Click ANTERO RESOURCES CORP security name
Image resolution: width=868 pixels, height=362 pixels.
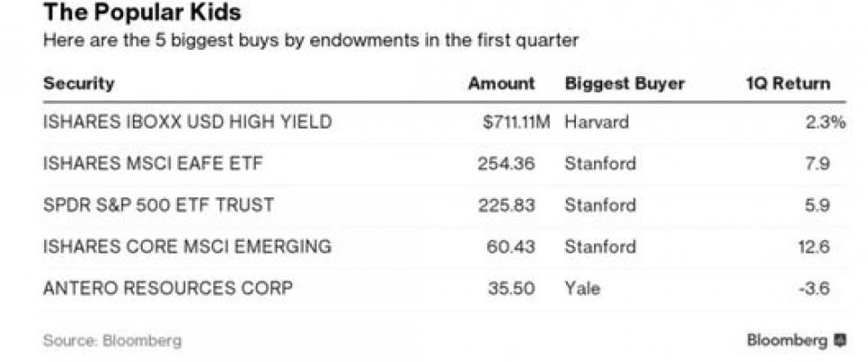[168, 289]
